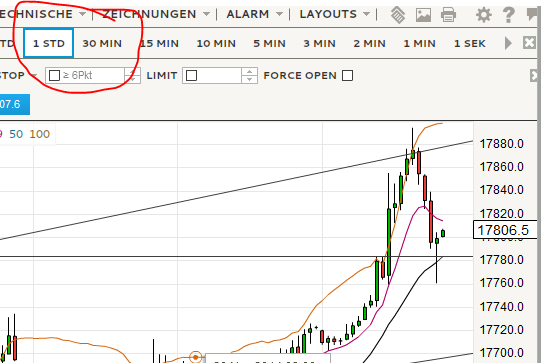
Task: Close the timeframe bar with X icon
Action: pyautogui.click(x=529, y=43)
